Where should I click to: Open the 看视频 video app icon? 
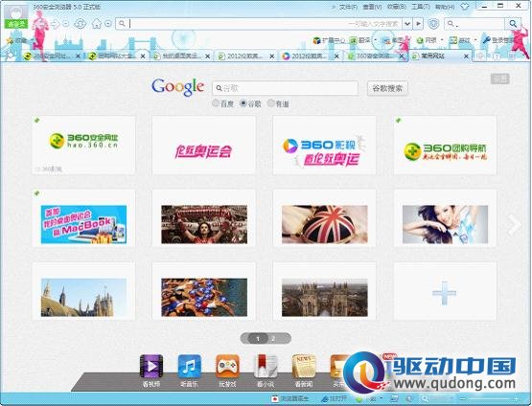[151, 366]
